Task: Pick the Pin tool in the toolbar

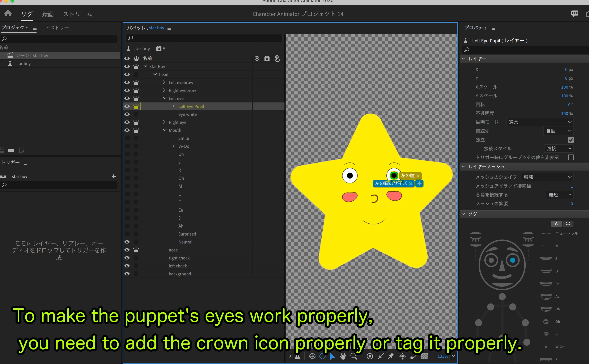Action: tap(391, 356)
